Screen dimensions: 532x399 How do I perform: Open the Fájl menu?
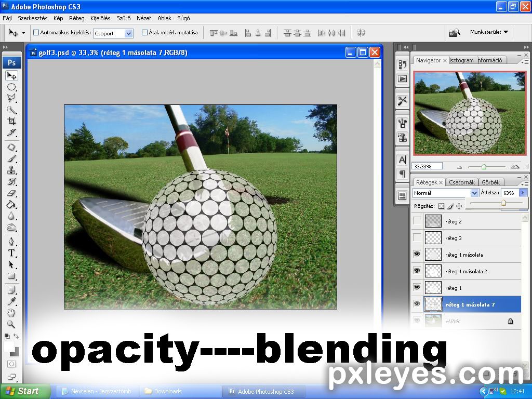(x=7, y=18)
